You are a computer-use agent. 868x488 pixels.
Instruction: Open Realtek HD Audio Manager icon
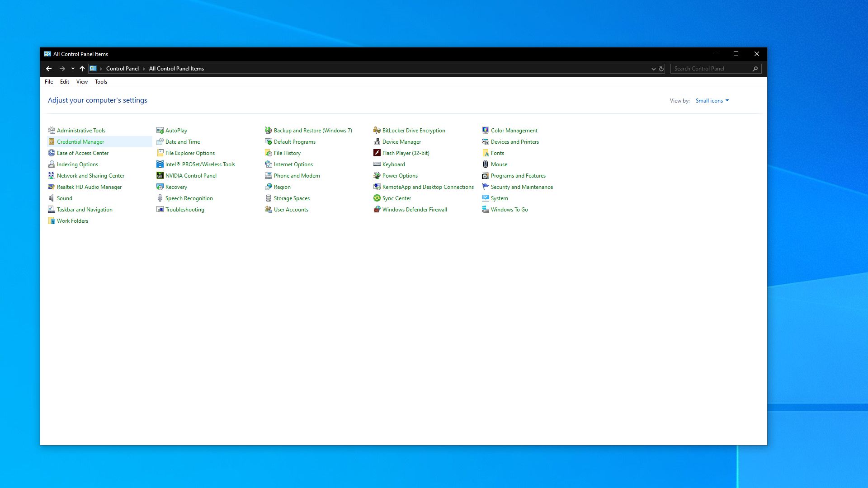tap(52, 187)
